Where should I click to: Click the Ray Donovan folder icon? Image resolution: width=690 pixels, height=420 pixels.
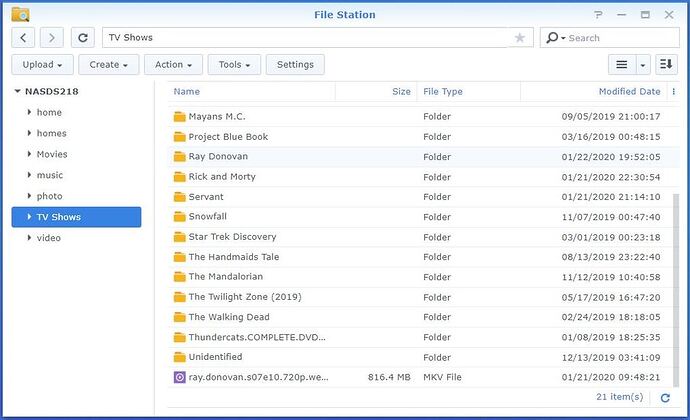pos(180,157)
